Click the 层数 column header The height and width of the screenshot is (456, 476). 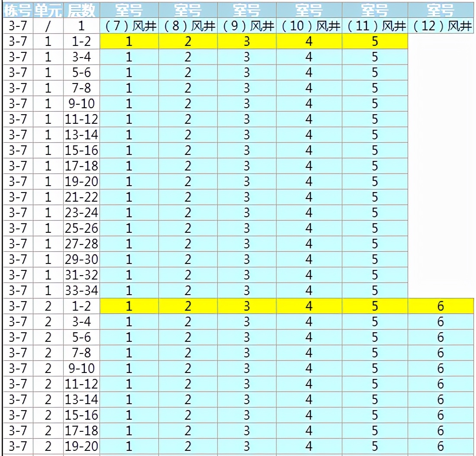81,10
